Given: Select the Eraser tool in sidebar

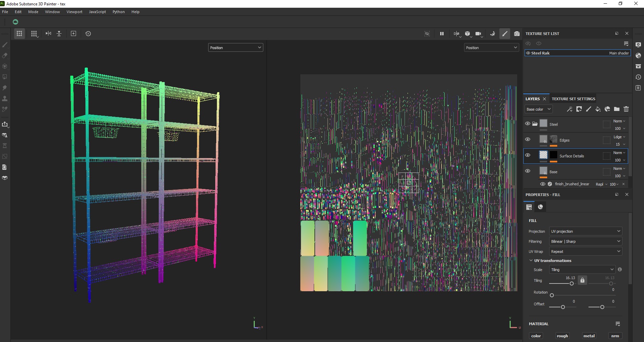Looking at the screenshot, I should (5, 55).
